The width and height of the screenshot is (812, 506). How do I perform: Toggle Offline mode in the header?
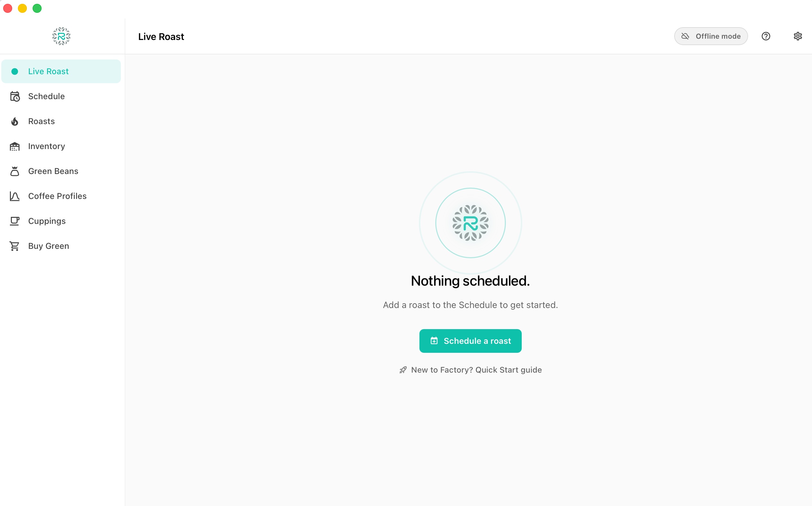[711, 36]
